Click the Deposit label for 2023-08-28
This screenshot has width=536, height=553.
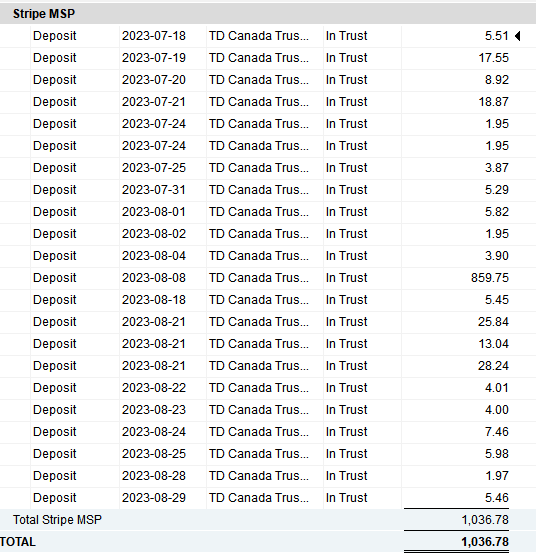[55, 476]
